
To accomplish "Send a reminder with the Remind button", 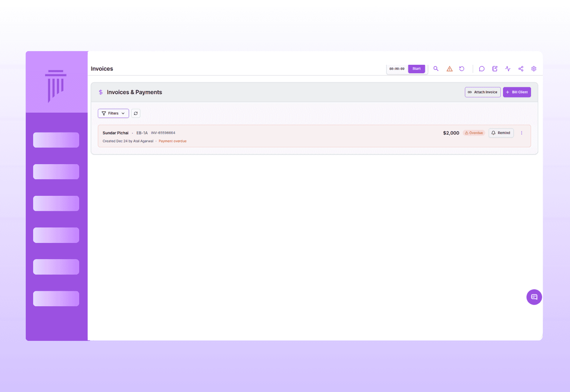I will (501, 133).
